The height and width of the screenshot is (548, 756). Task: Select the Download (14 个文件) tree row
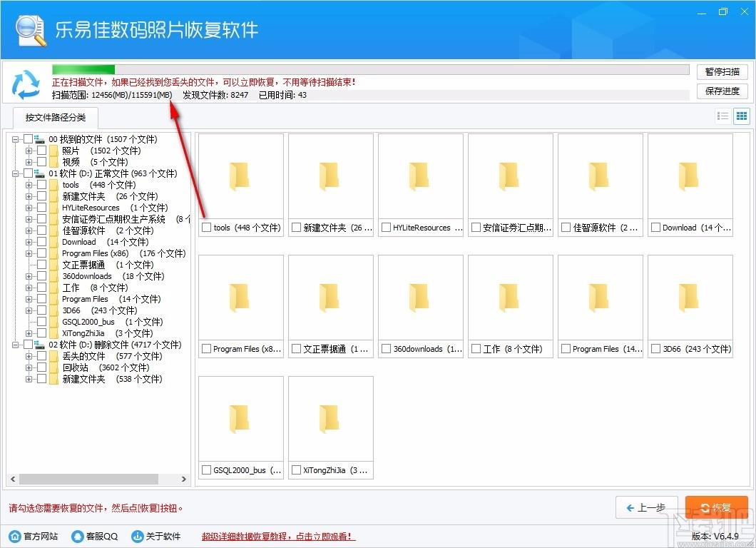pyautogui.click(x=105, y=242)
